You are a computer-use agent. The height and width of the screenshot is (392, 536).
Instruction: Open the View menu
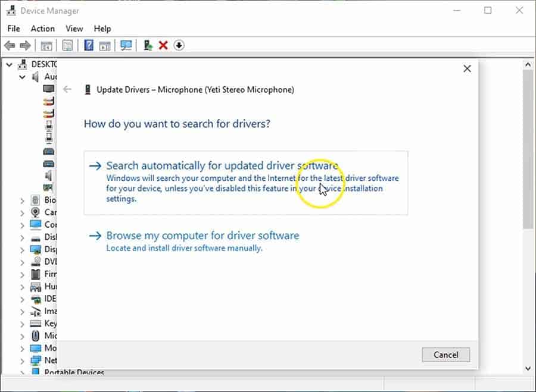(x=74, y=29)
